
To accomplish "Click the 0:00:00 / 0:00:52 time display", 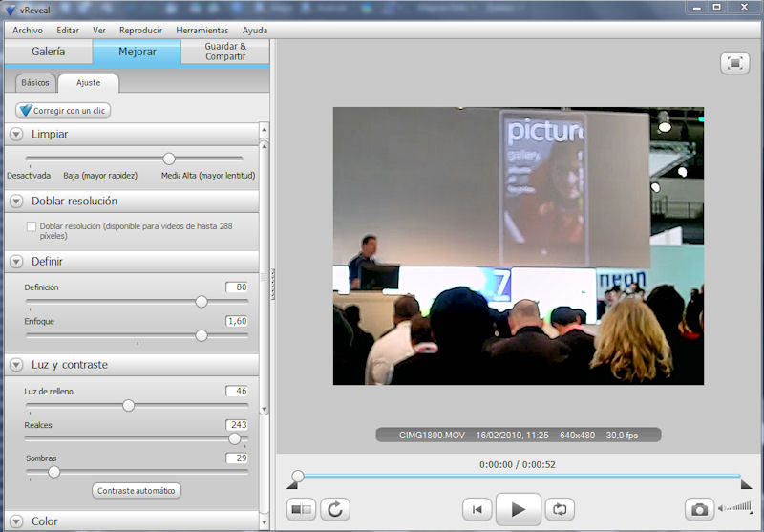I will tap(518, 465).
